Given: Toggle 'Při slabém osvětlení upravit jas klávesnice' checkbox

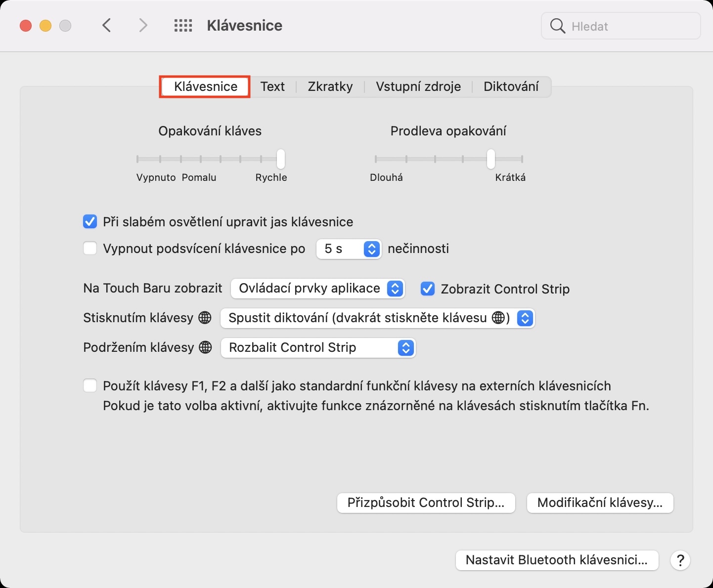Looking at the screenshot, I should pos(90,222).
